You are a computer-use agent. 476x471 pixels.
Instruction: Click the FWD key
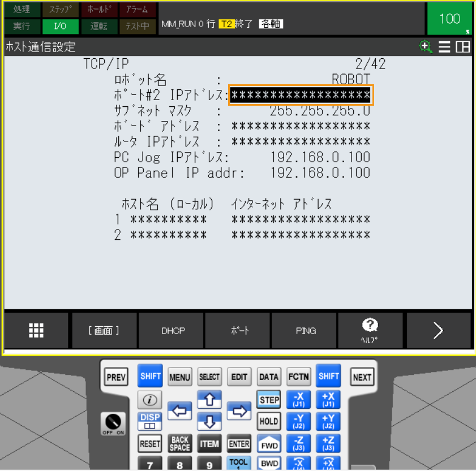click(x=269, y=444)
